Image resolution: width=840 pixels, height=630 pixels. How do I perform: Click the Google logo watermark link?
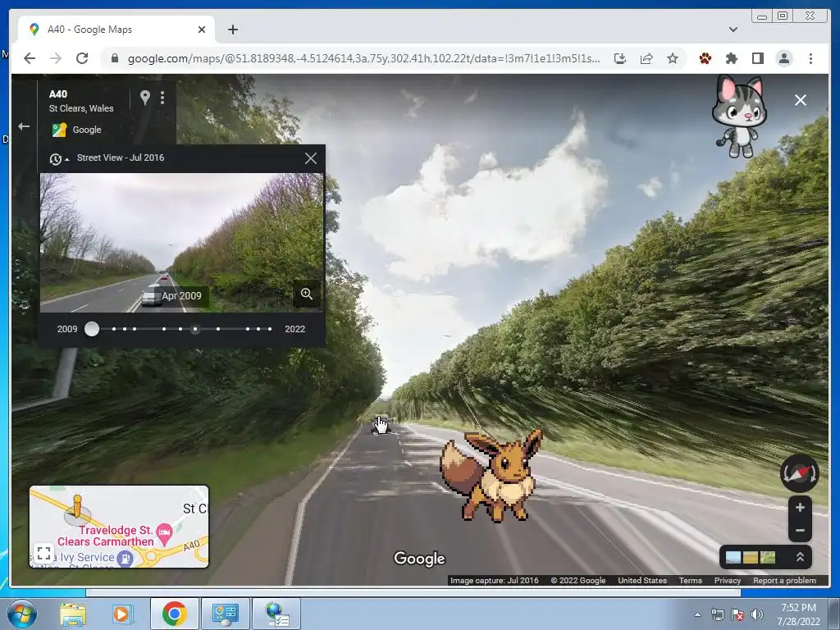(419, 558)
